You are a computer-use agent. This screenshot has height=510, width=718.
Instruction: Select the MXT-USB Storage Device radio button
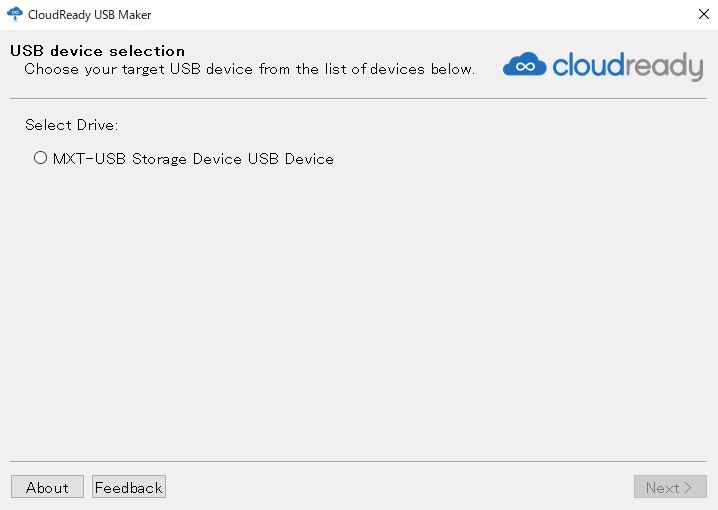click(x=40, y=158)
